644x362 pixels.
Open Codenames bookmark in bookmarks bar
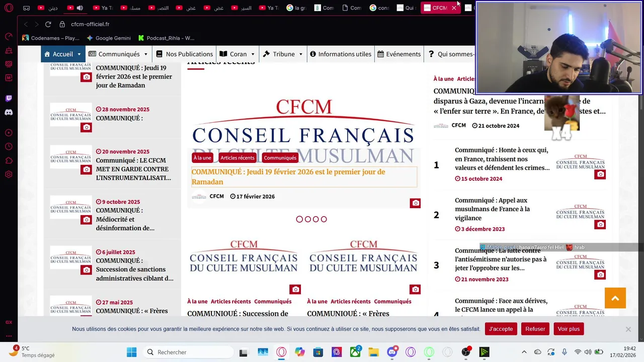click(51, 38)
